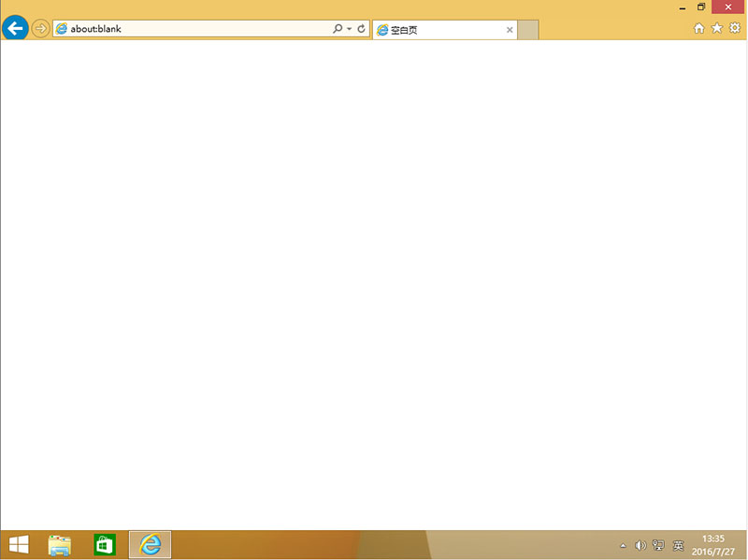Click the Internet Explorer taskbar icon
This screenshot has height=560, width=748.
coord(151,545)
